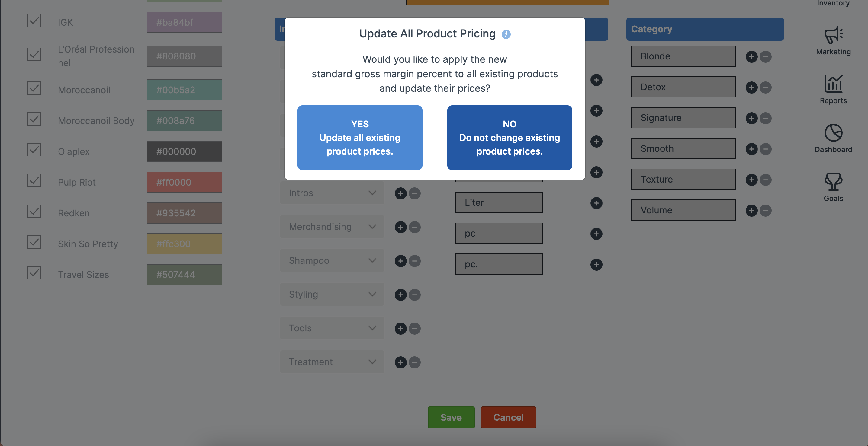This screenshot has width=868, height=446.
Task: Expand the Merchandising dropdown
Action: (332, 227)
